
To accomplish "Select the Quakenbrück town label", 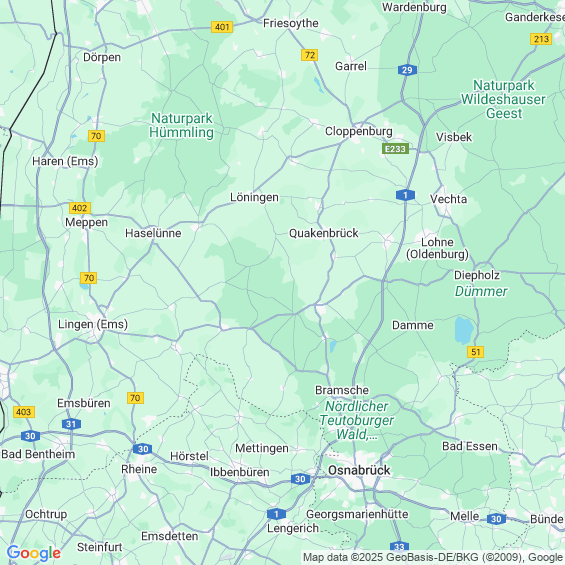I will (324, 233).
